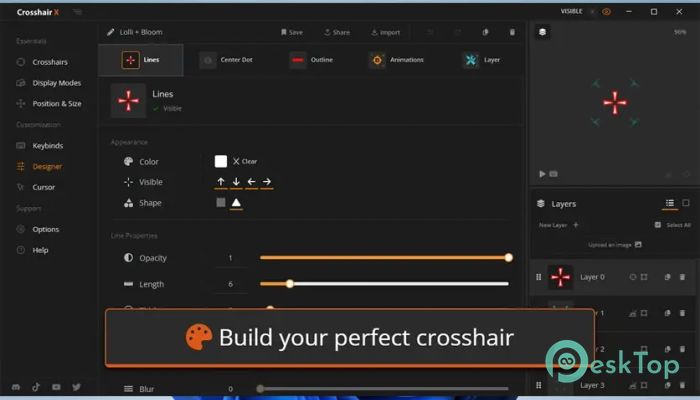The image size is (700, 400).
Task: Open the white color swatch picker
Action: (x=221, y=161)
